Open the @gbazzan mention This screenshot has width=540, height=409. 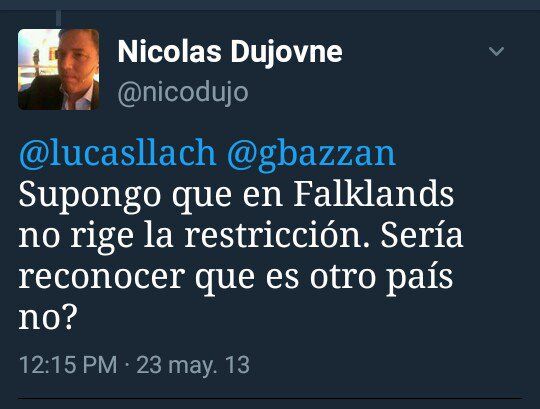[x=311, y=154]
